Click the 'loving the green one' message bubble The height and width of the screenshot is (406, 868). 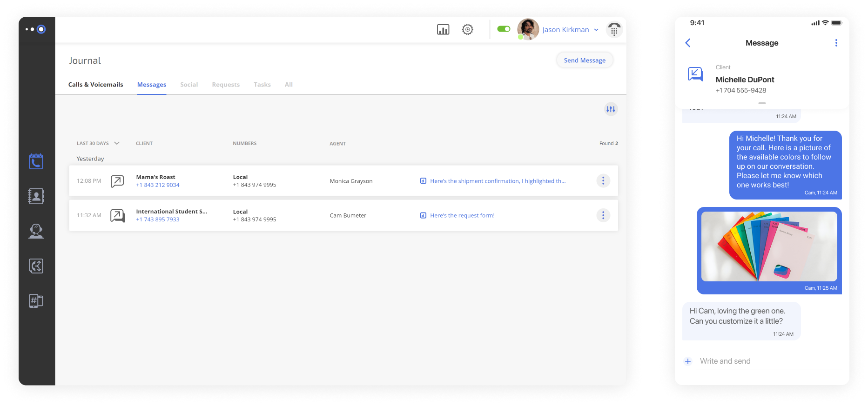click(741, 321)
